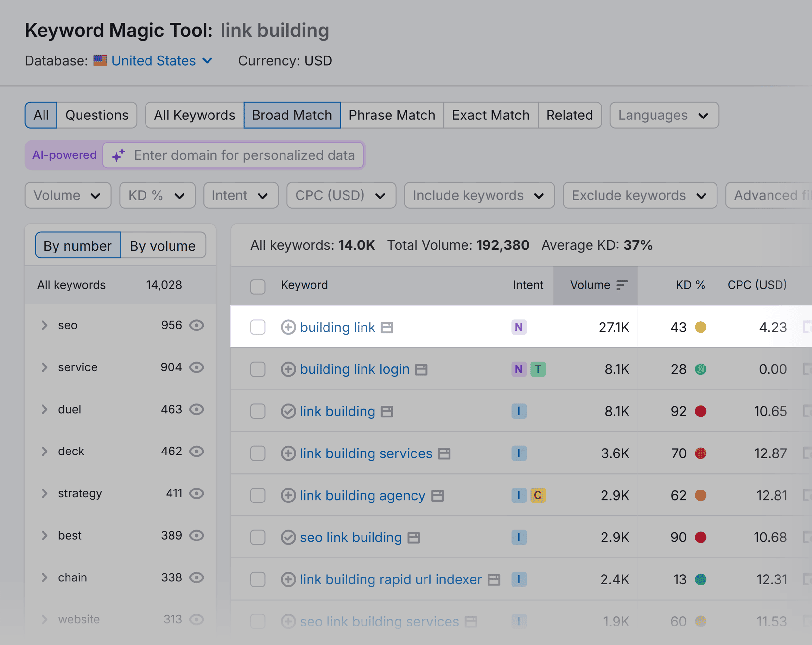The height and width of the screenshot is (645, 812).
Task: Click the United States flag icon
Action: [x=100, y=60]
